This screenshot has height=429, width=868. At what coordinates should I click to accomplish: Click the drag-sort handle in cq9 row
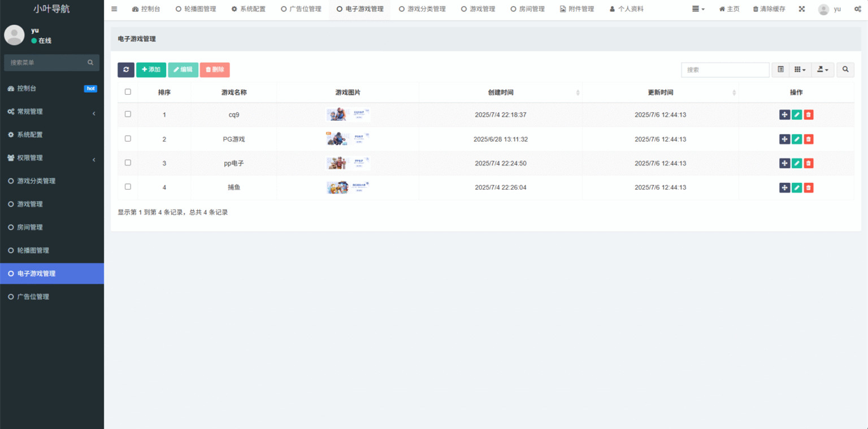pos(784,115)
